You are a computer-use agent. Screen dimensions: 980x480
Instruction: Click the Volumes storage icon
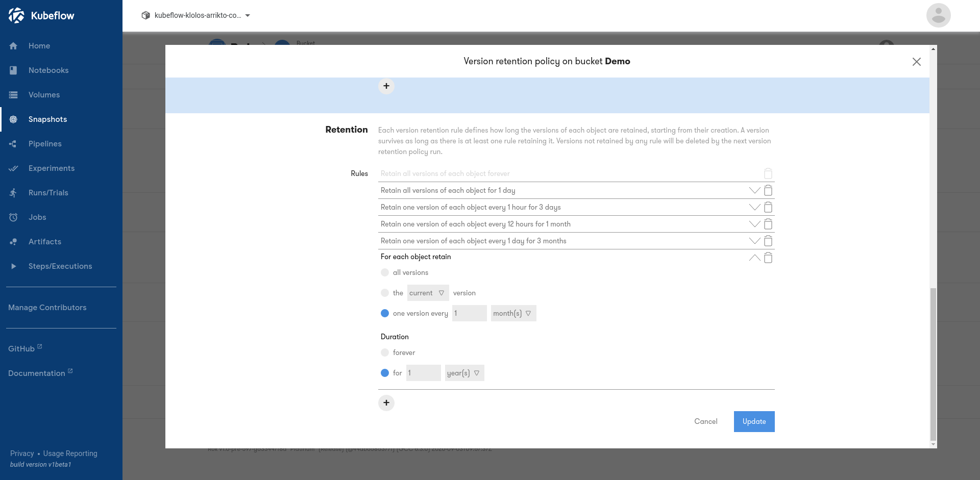[13, 95]
